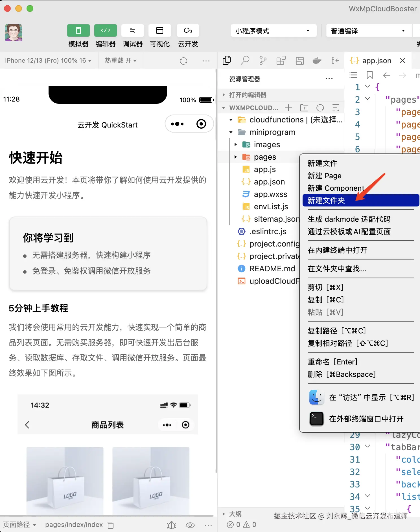Open simulator more options ellipsis
The image size is (420, 532).
(x=206, y=61)
